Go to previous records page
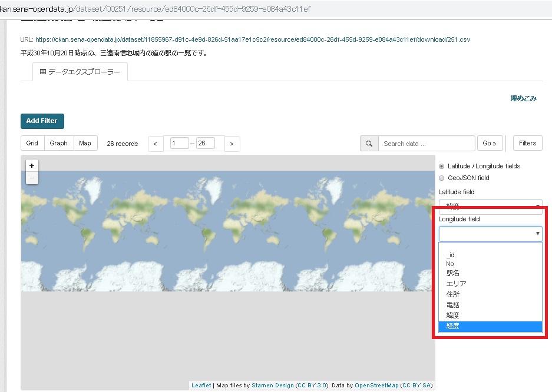 (156, 144)
